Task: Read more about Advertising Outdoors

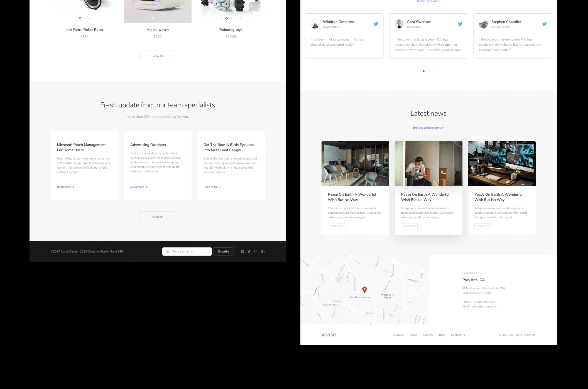Action: (139, 187)
